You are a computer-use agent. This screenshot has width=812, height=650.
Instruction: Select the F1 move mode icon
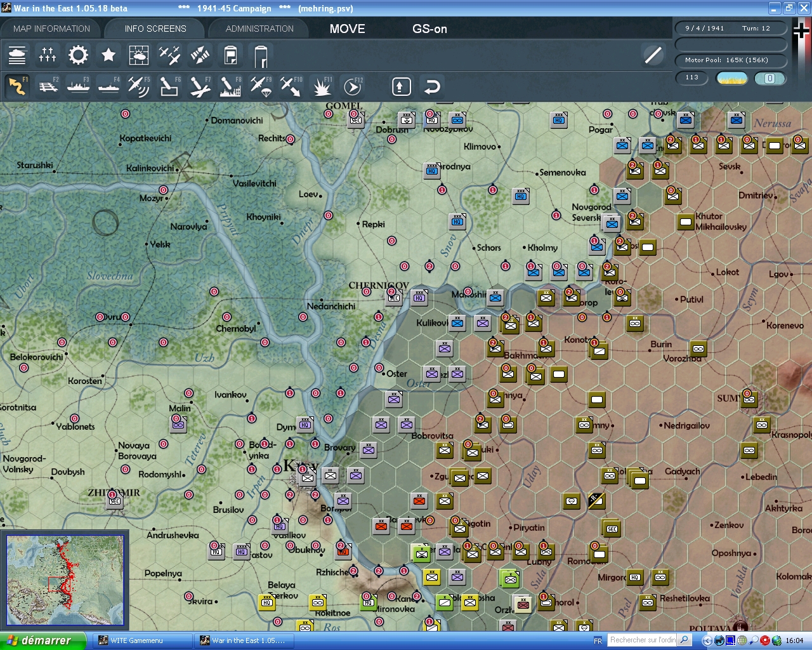tap(17, 86)
